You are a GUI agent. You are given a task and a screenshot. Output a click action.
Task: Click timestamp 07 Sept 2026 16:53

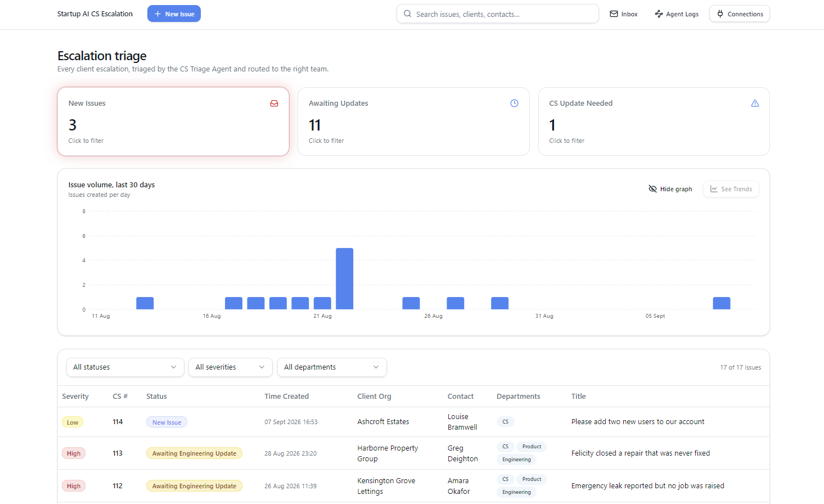[291, 422]
